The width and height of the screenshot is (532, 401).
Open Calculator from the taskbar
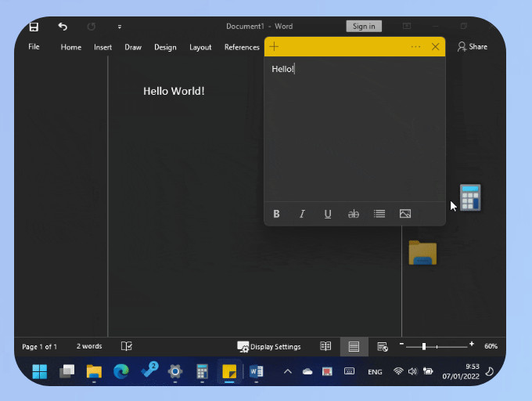[202, 371]
